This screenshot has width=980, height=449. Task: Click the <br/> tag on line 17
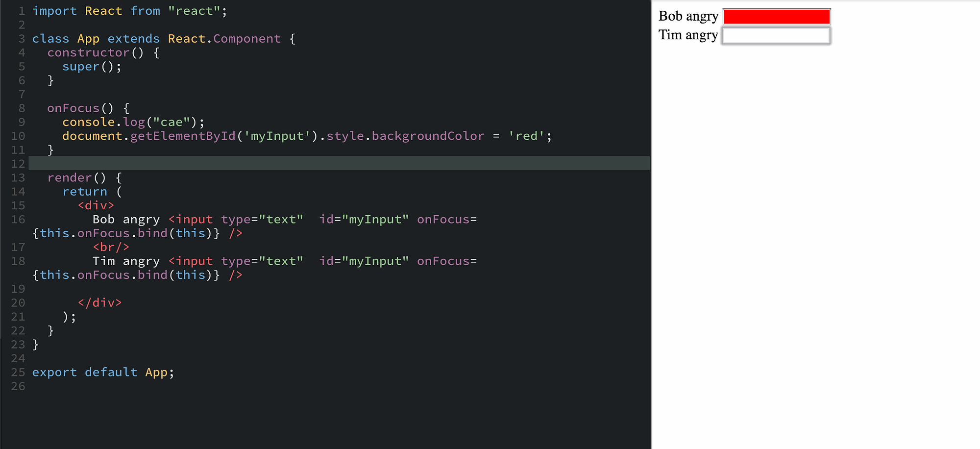(111, 247)
